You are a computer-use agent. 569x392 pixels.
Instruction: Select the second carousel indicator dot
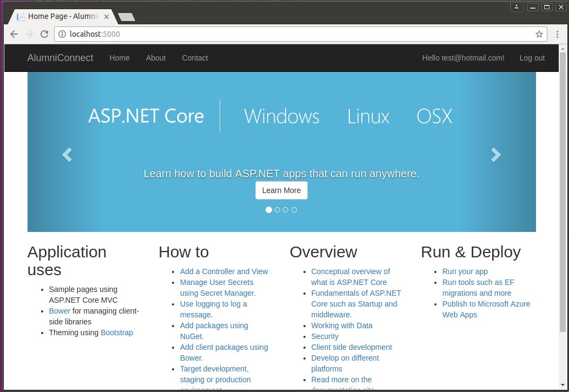[x=277, y=210]
